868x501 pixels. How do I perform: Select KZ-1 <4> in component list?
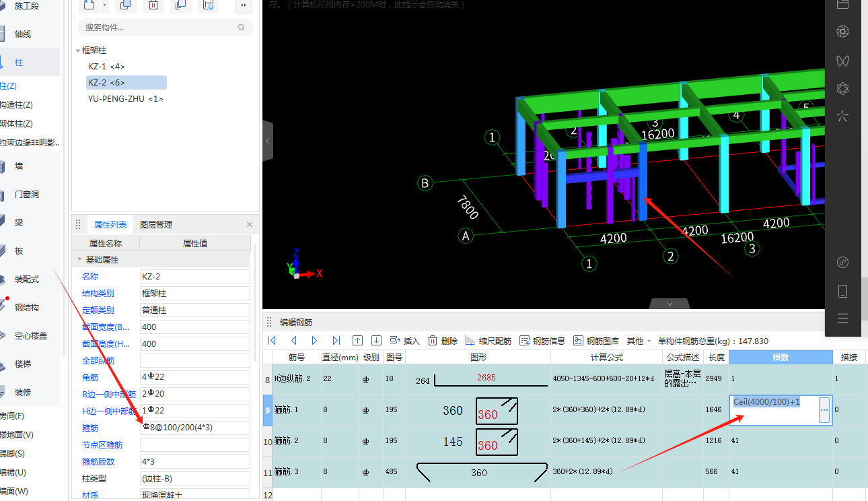[x=106, y=67]
